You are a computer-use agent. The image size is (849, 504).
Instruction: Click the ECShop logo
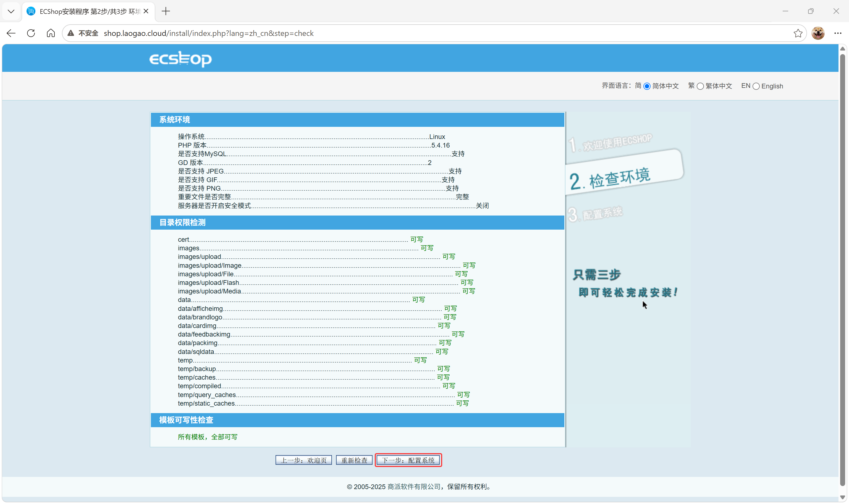[x=180, y=59]
